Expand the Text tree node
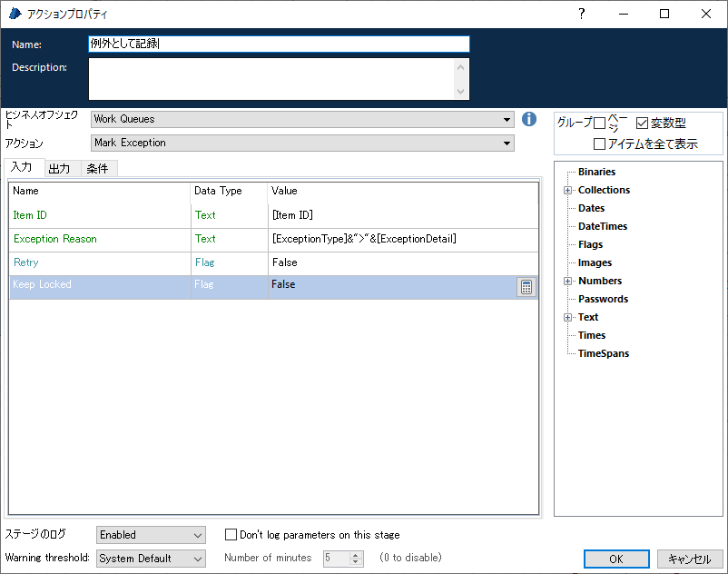The height and width of the screenshot is (574, 728). click(568, 318)
